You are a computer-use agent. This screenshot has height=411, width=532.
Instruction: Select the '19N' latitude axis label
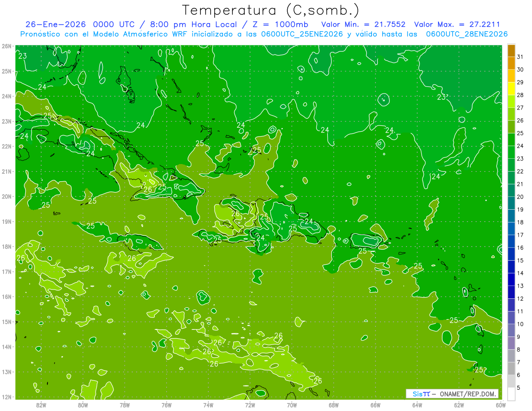click(7, 221)
